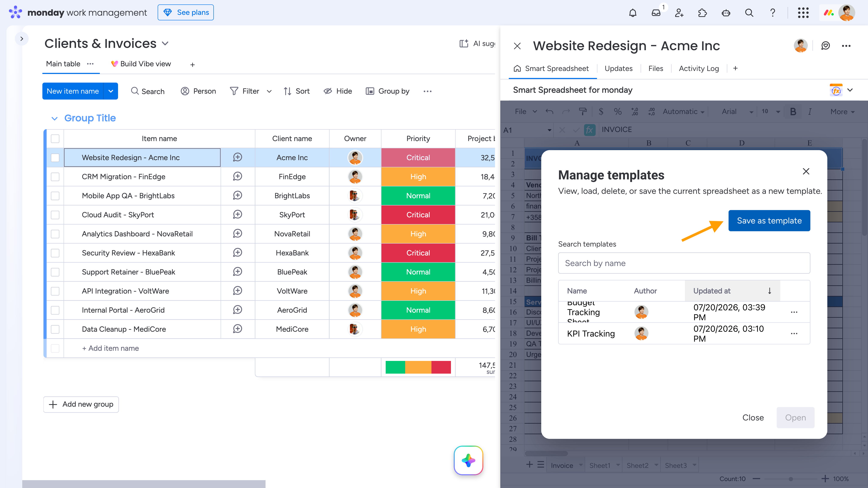The height and width of the screenshot is (488, 868).
Task: Close the Manage templates dialog
Action: (x=806, y=171)
